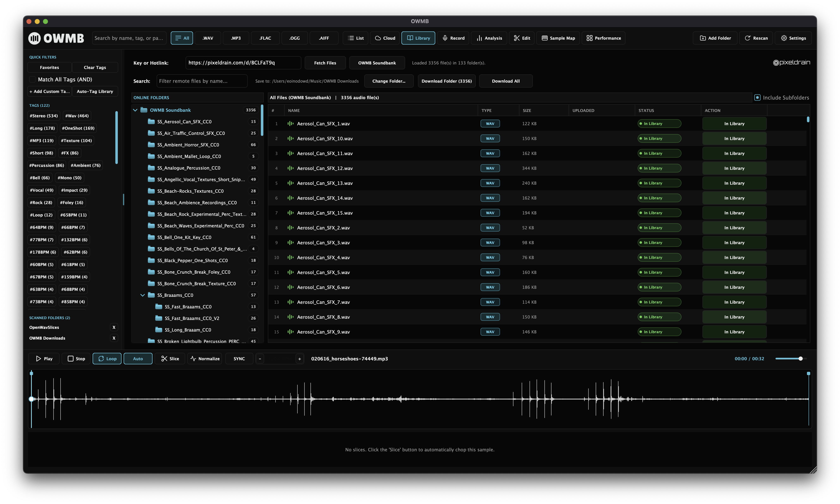This screenshot has height=504, width=840.
Task: Toggle Loop playback
Action: 107,359
